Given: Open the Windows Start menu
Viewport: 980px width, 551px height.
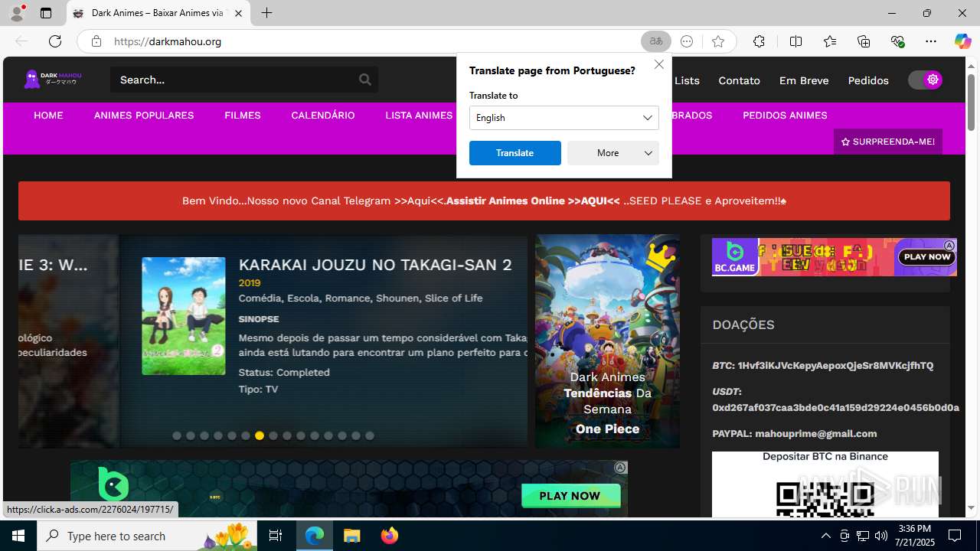Looking at the screenshot, I should 18,536.
